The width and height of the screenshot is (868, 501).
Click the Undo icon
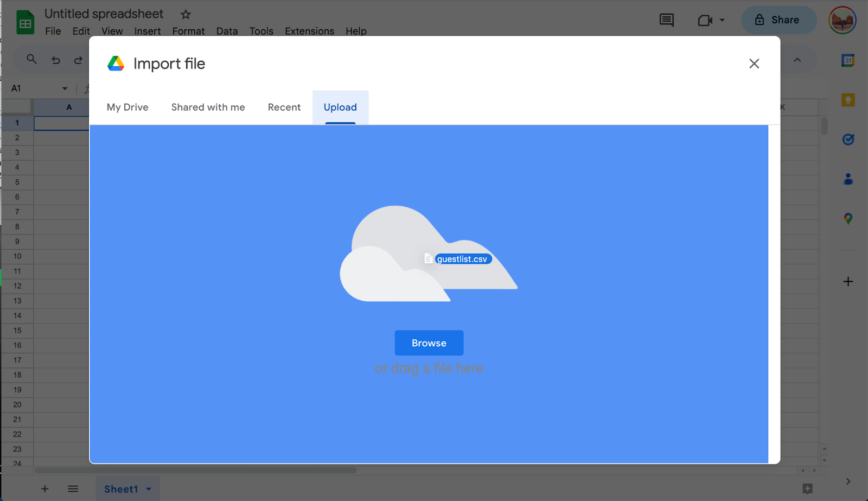55,60
